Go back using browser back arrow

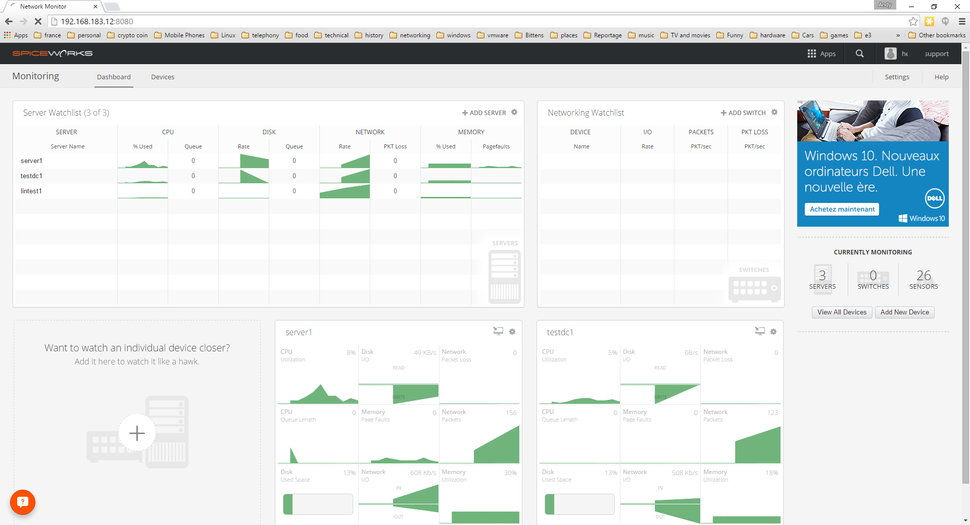(9, 21)
